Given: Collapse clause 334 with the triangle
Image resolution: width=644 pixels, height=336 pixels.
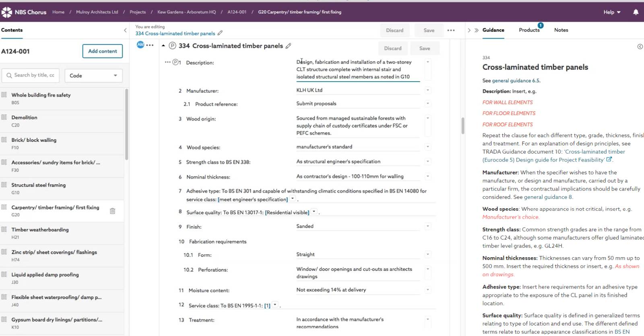Looking at the screenshot, I should click(x=163, y=46).
